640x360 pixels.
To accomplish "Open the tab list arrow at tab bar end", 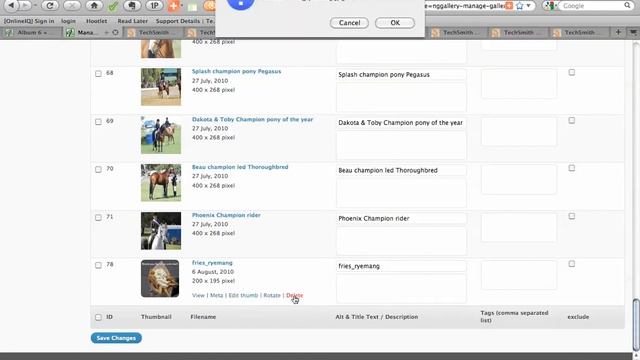I will (x=633, y=32).
